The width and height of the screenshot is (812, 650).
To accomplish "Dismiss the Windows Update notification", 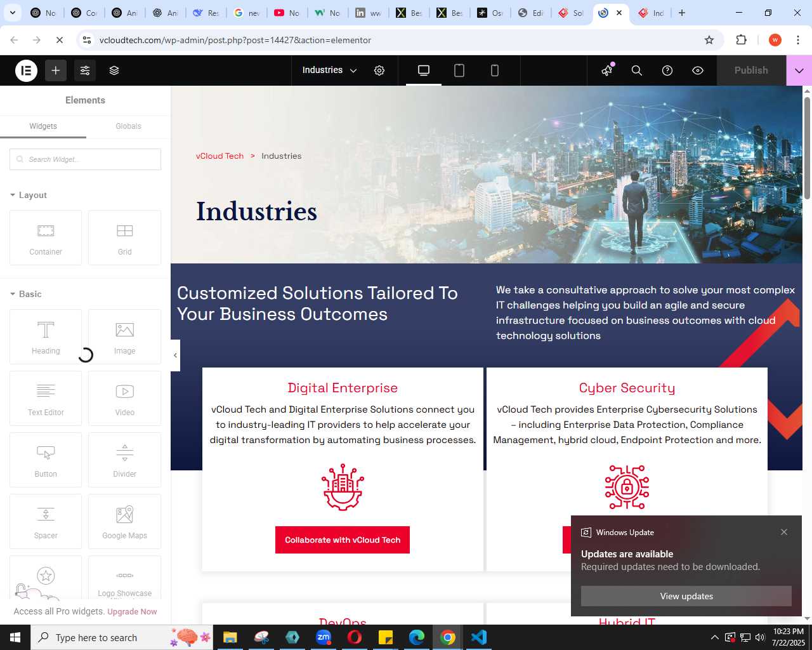I will [784, 532].
